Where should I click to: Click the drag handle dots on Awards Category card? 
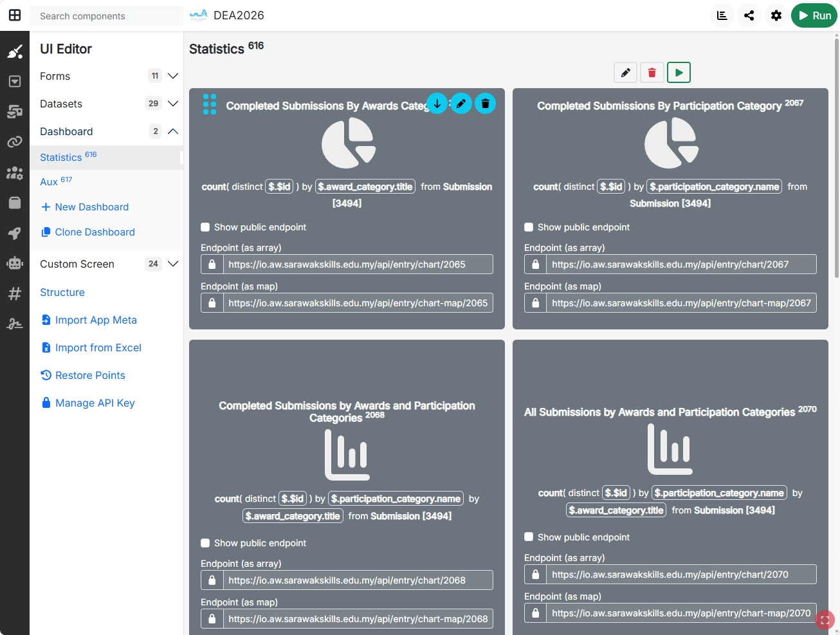click(210, 104)
